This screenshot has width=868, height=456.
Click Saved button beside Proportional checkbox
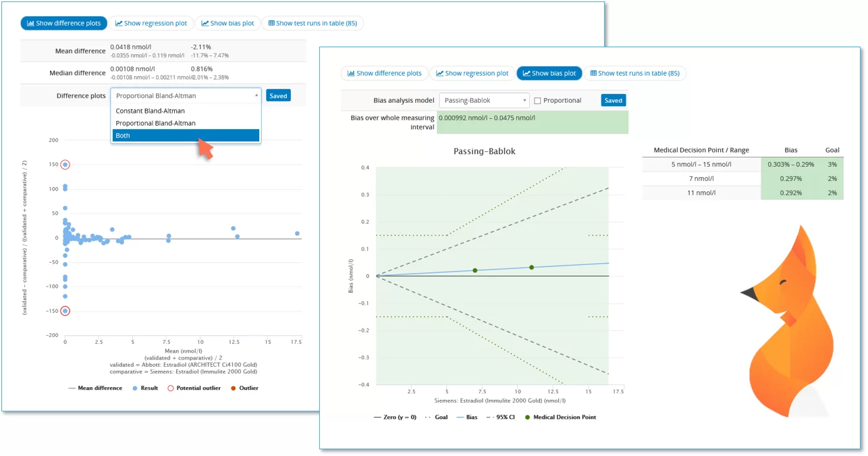[x=613, y=101]
